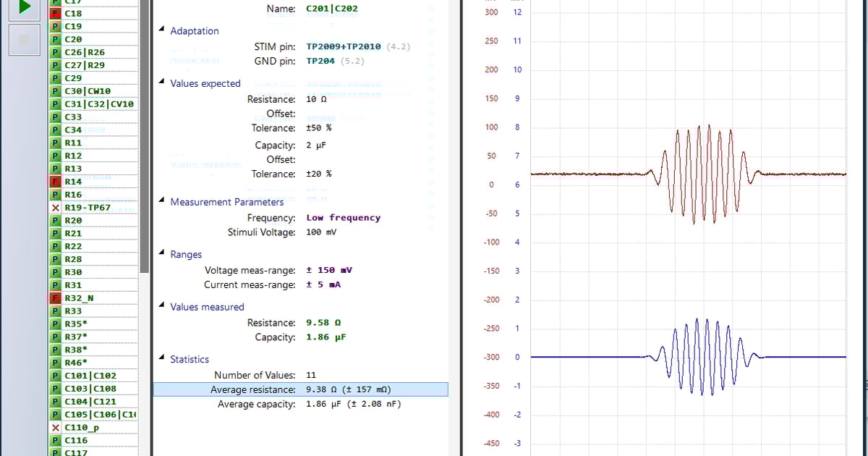The image size is (868, 456).
Task: Collapse the Values expected section
Action: (161, 83)
